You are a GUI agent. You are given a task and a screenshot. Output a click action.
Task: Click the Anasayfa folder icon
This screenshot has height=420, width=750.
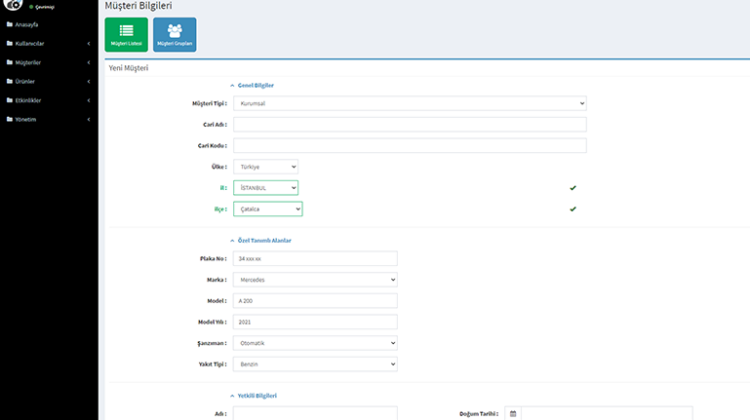9,24
